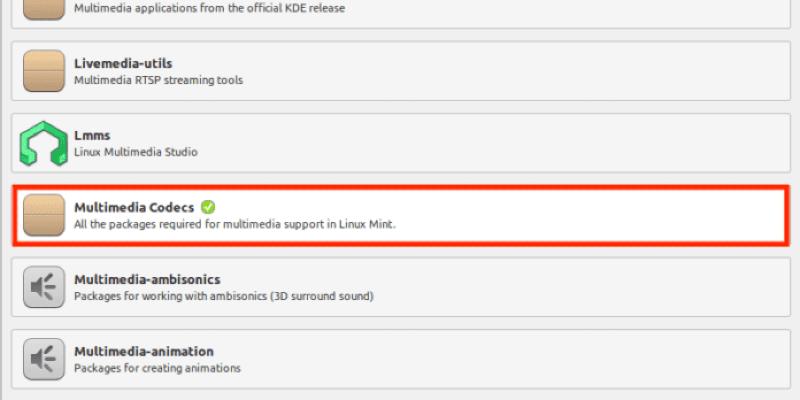Click the green Lmms application icon
The height and width of the screenshot is (400, 800).
(x=44, y=144)
